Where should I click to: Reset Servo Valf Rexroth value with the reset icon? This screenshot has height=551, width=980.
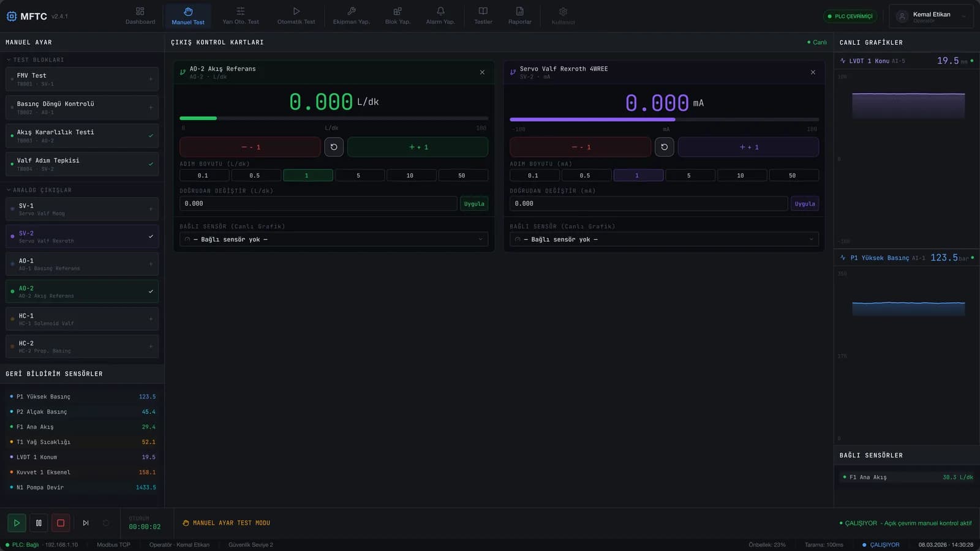tap(665, 147)
